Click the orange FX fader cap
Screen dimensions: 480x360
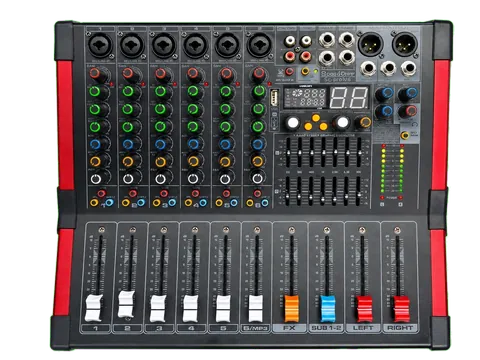[292, 308]
